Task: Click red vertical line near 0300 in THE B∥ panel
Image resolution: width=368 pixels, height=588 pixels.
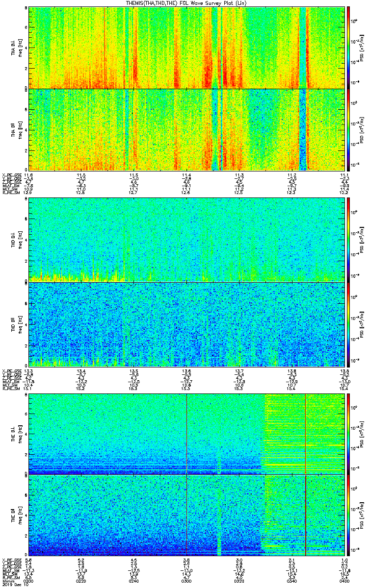Action: click(x=187, y=514)
